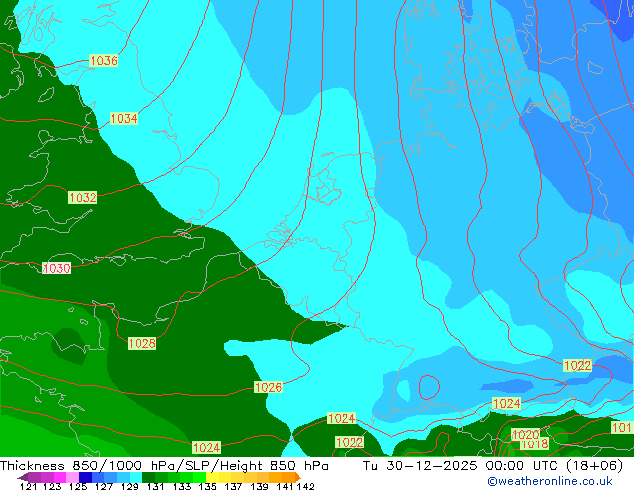Image resolution: width=634 pixels, height=490 pixels.
Task: Click the 1032 isobar pressure label
Action: (82, 198)
